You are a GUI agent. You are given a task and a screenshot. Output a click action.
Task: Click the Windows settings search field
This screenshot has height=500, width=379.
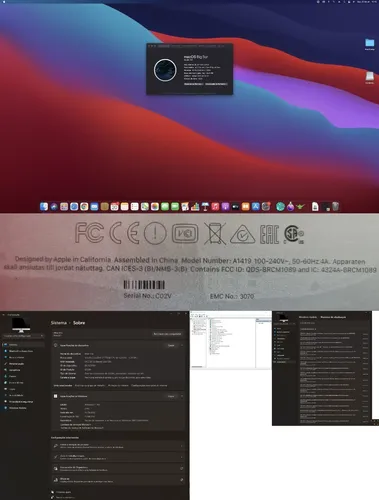(23, 336)
